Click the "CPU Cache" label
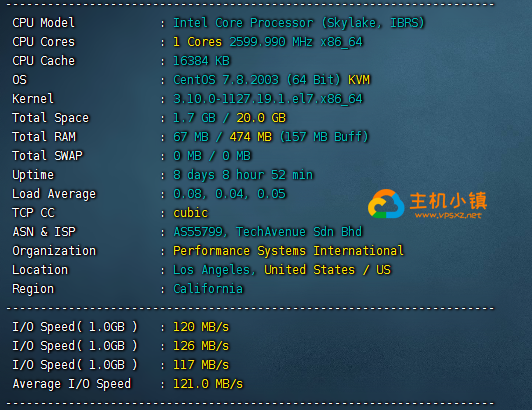The image size is (532, 410). click(x=43, y=61)
